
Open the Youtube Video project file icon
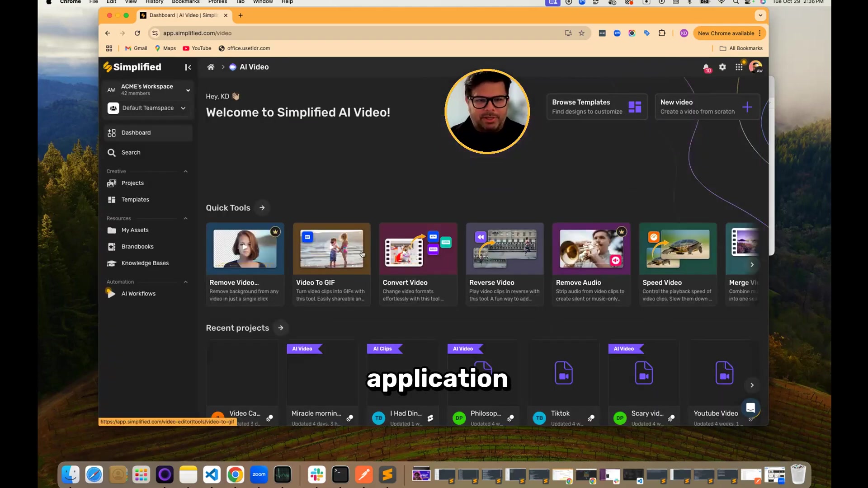(x=724, y=373)
